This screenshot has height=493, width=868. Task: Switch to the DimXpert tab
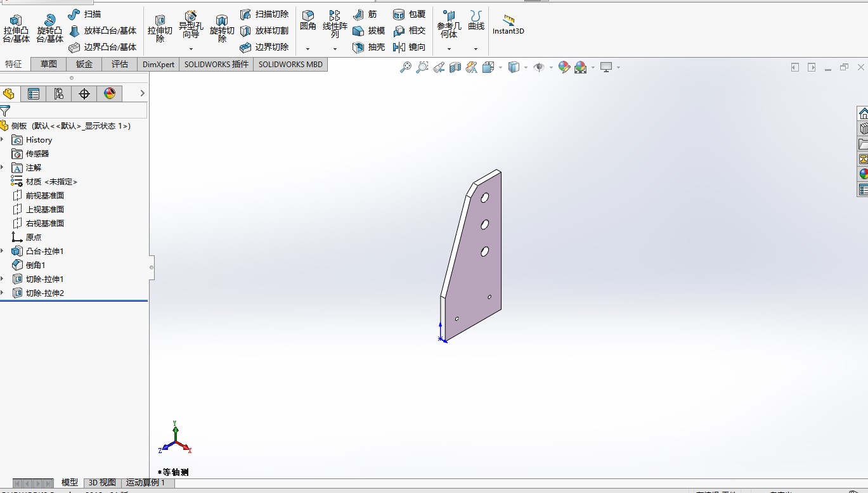159,64
